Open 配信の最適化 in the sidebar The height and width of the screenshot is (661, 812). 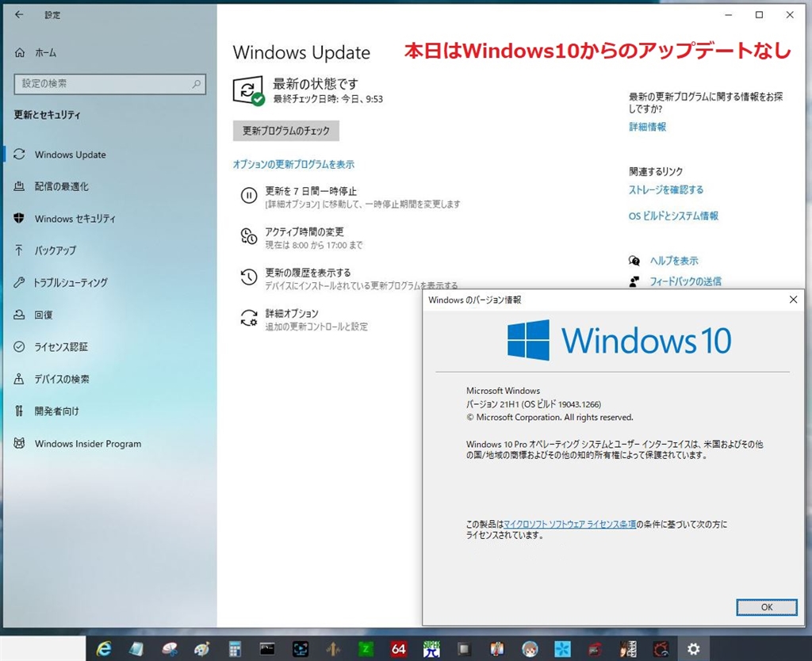tap(62, 186)
